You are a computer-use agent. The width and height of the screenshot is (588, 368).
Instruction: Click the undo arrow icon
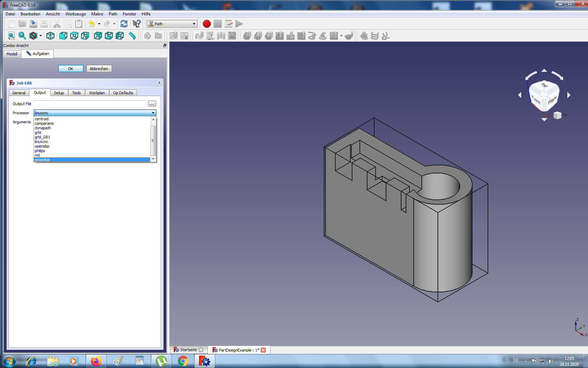(91, 24)
